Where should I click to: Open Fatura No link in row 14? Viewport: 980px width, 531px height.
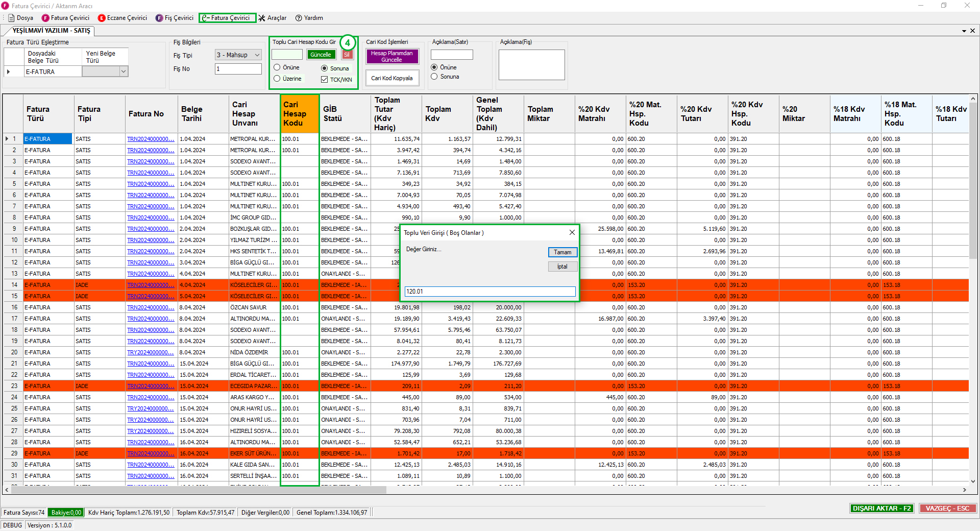151,285
